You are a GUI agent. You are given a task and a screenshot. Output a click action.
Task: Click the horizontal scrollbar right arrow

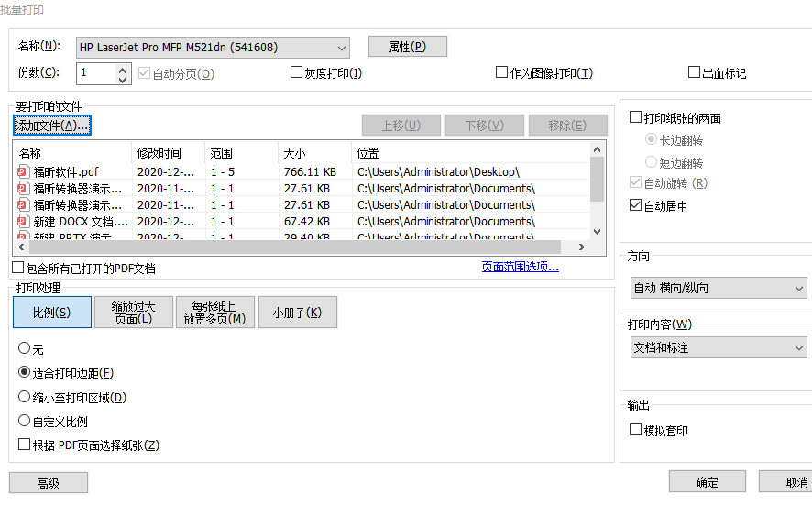tap(582, 247)
